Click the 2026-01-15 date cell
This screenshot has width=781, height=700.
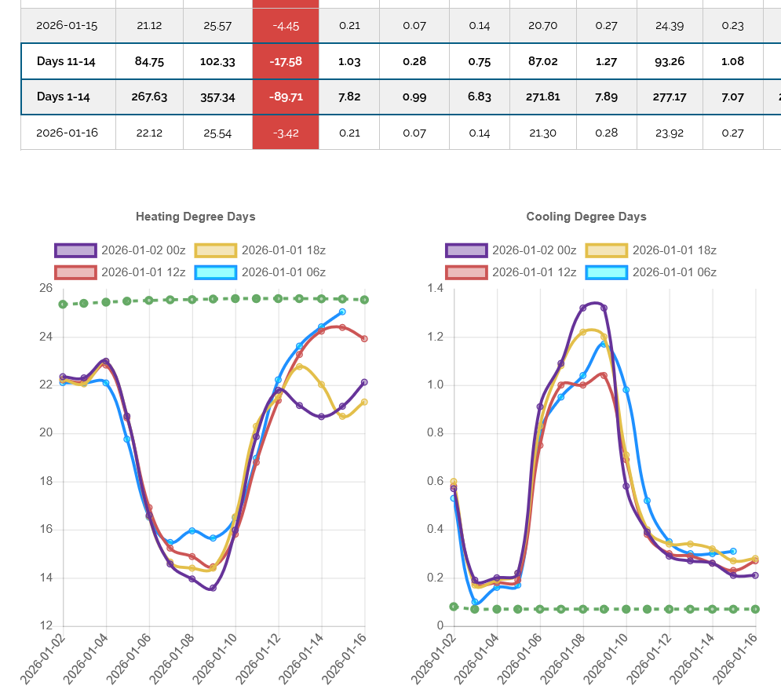point(67,25)
